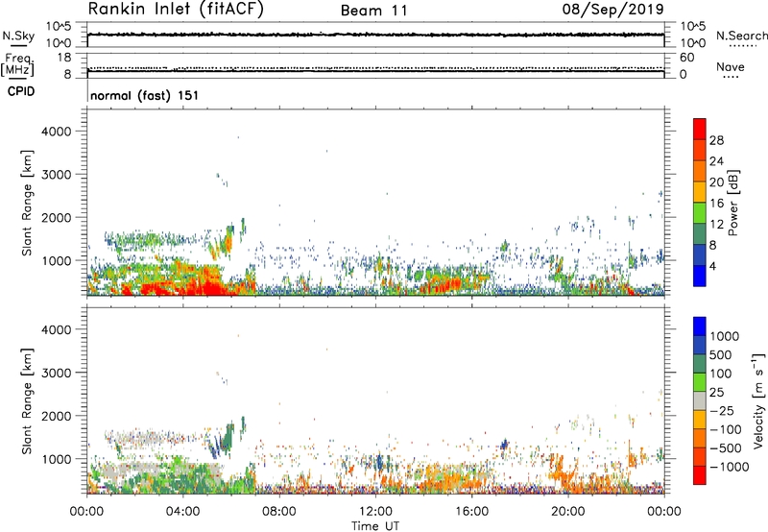Click the 'Velocity [m s⁻¹]' colorbar label
768x532 pixels.
(x=758, y=400)
